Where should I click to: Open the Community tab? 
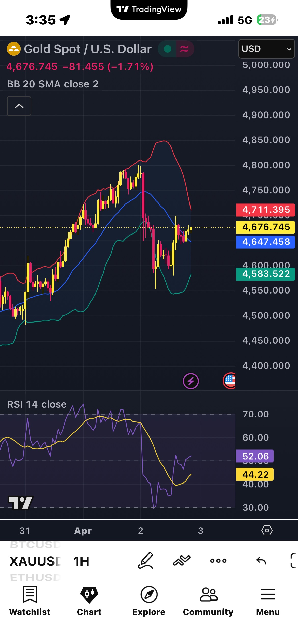(x=208, y=601)
